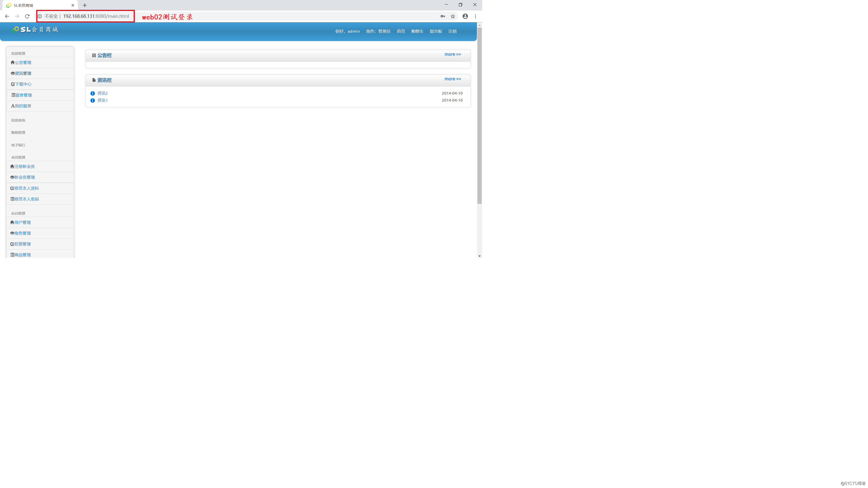Reload the page with the refresh icon
Image resolution: width=868 pixels, height=488 pixels.
[27, 16]
